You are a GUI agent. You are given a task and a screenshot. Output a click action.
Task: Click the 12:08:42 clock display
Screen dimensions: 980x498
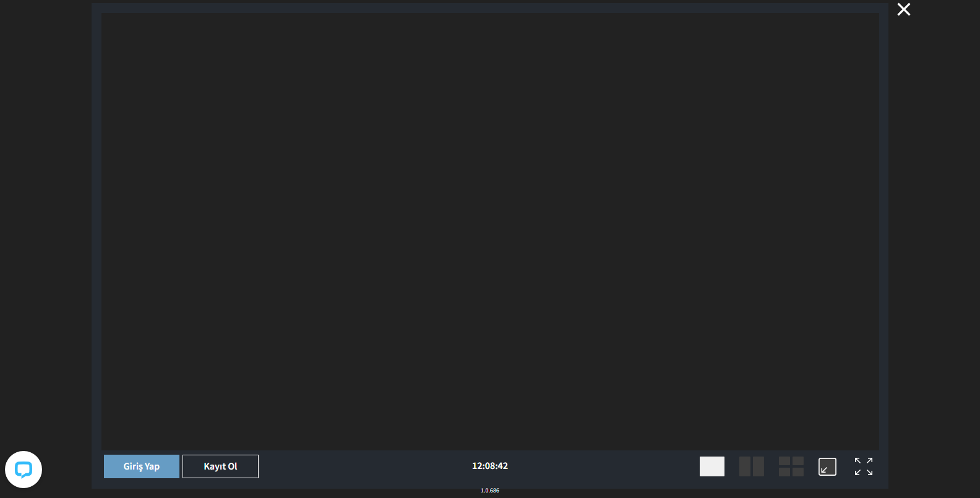(x=490, y=466)
